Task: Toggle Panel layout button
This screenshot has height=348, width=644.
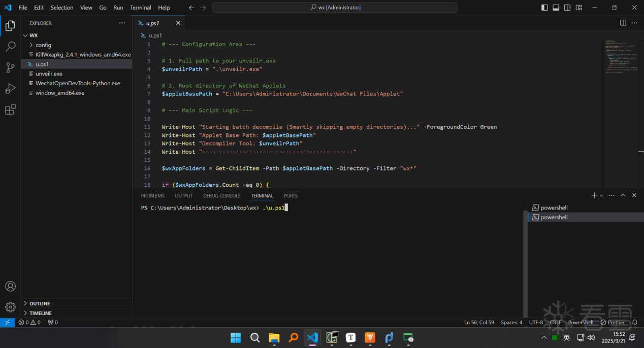Action: (556, 8)
